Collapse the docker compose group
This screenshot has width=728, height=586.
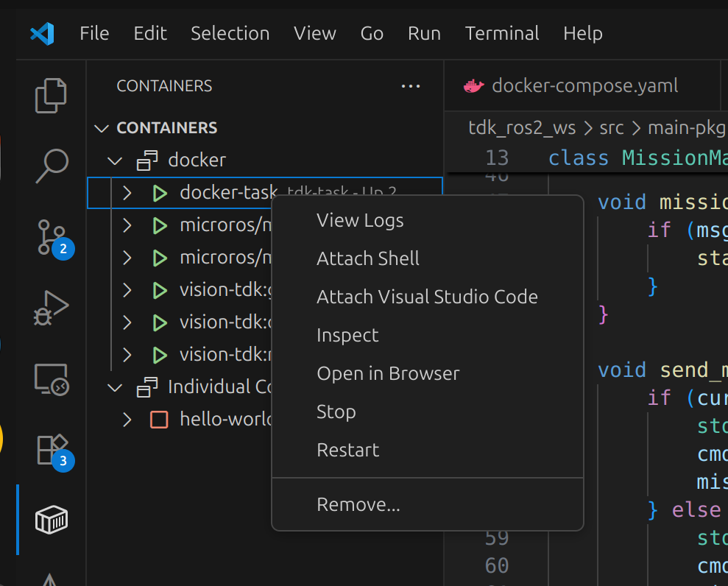point(115,160)
